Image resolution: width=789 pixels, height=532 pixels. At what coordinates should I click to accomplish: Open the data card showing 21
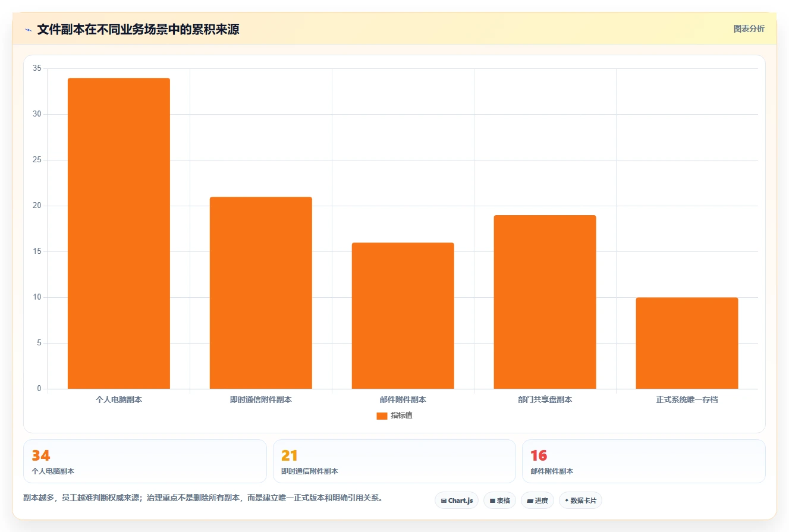tap(394, 461)
